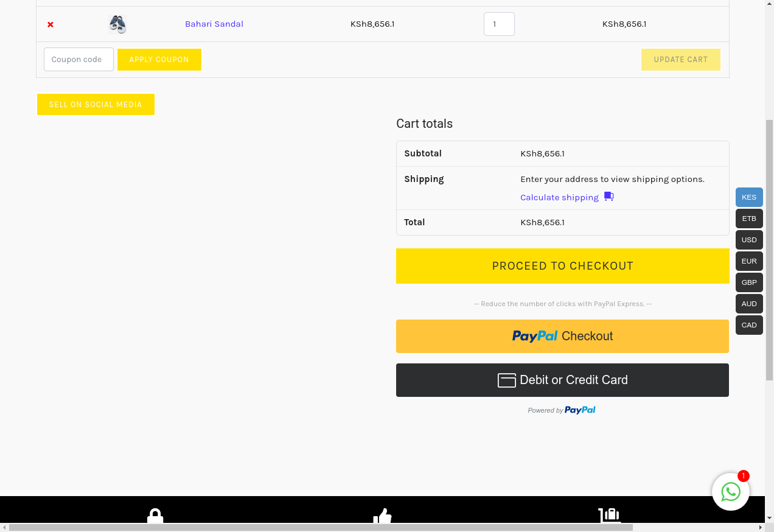Click the Bahari Sandal quantity field
Viewport: 774px width, 532px height.
pos(499,24)
